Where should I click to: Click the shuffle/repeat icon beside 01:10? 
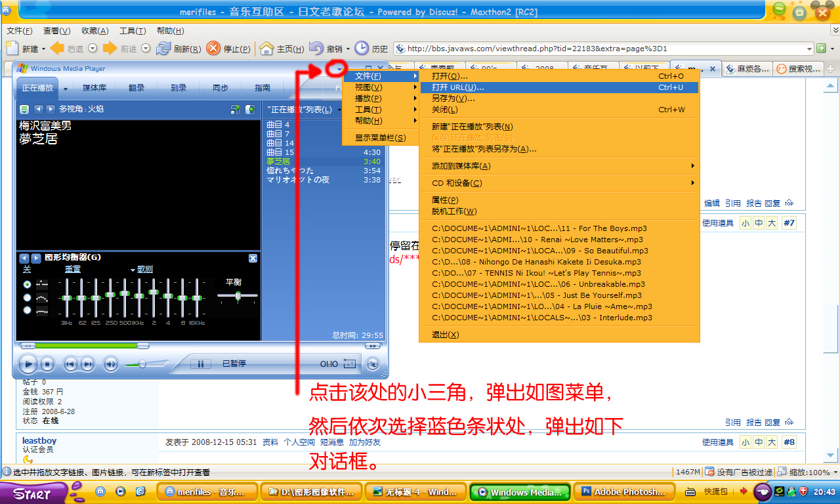coord(350,364)
